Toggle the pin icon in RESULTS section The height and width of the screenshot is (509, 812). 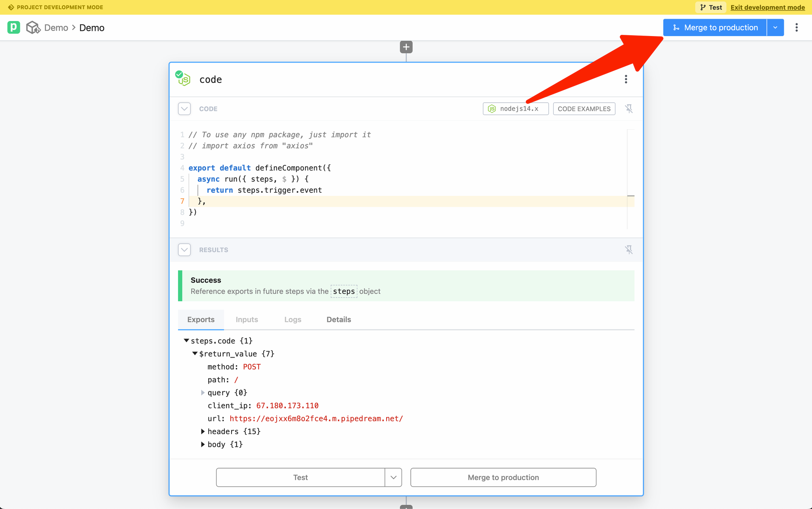click(629, 250)
